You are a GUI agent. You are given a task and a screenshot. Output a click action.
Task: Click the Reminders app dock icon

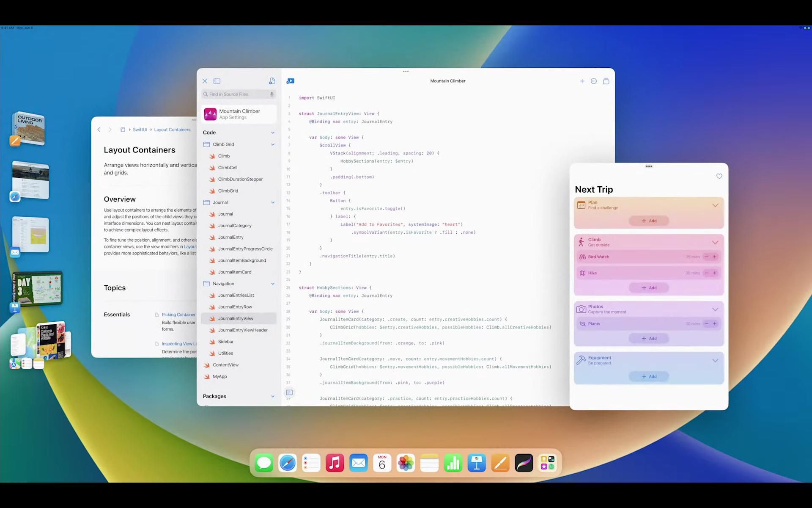(311, 463)
